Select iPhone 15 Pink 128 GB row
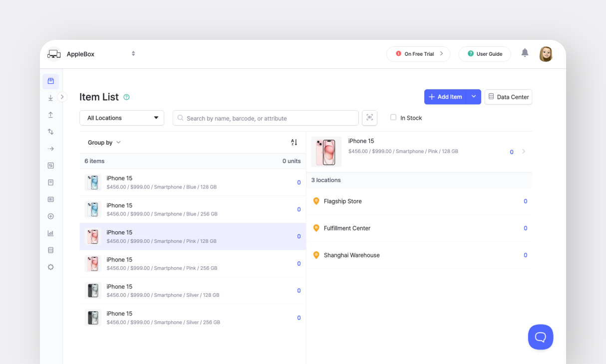The image size is (606, 364). [x=193, y=236]
